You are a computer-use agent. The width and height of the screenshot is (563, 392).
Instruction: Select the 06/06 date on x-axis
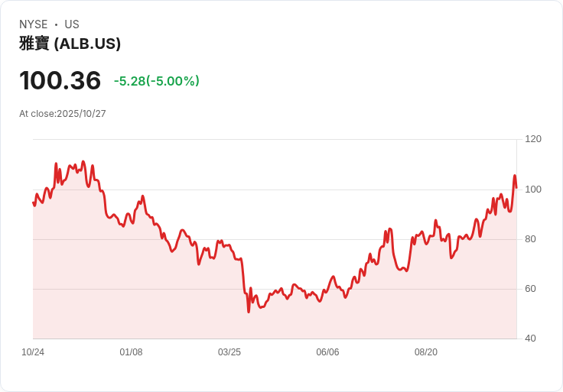pyautogui.click(x=327, y=352)
